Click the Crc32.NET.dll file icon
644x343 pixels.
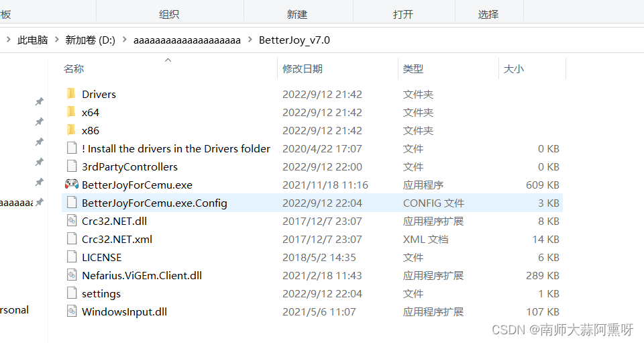point(72,221)
